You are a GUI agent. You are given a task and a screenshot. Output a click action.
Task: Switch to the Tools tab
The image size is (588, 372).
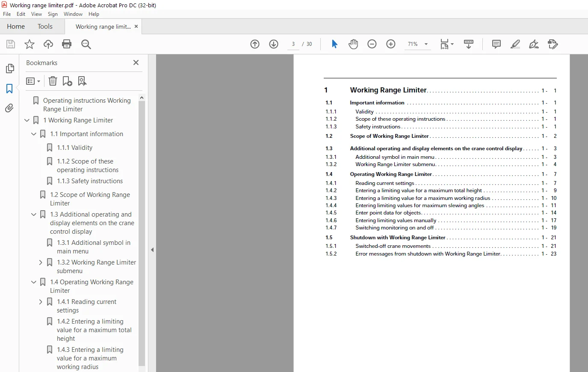[45, 27]
